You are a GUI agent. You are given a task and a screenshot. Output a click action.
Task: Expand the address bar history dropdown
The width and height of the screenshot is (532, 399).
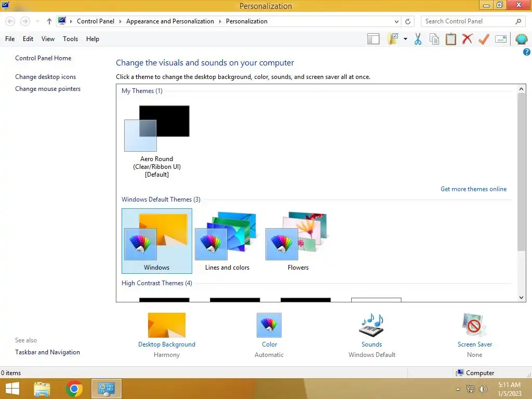click(x=396, y=21)
